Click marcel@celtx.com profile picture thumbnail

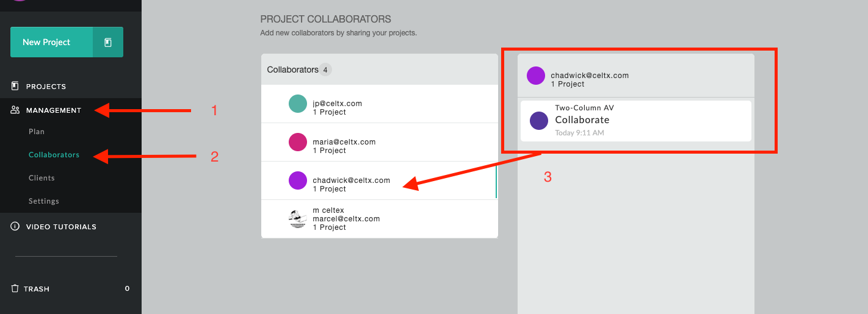pyautogui.click(x=297, y=219)
